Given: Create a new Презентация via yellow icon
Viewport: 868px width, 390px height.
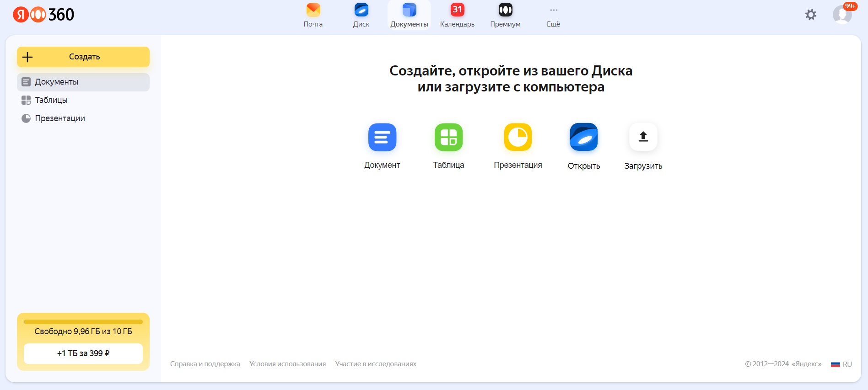Looking at the screenshot, I should [518, 137].
